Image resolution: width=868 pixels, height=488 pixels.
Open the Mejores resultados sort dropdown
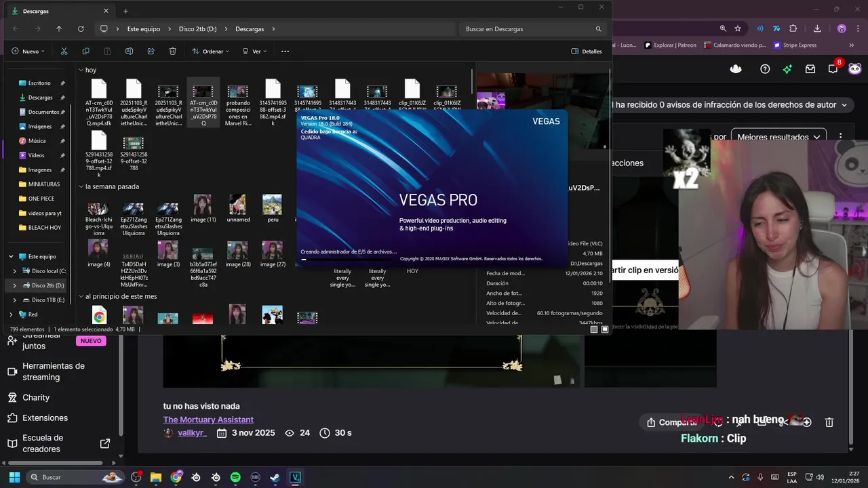(x=778, y=137)
